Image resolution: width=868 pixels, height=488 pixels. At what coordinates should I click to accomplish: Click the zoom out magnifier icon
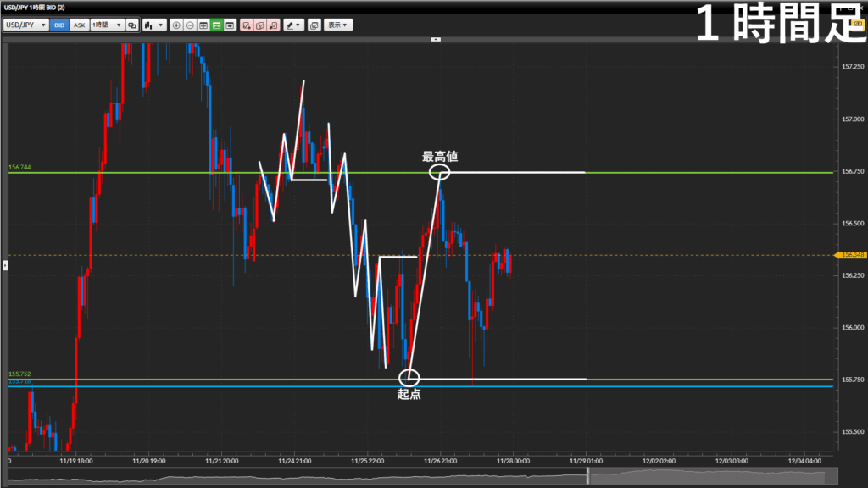[x=190, y=25]
